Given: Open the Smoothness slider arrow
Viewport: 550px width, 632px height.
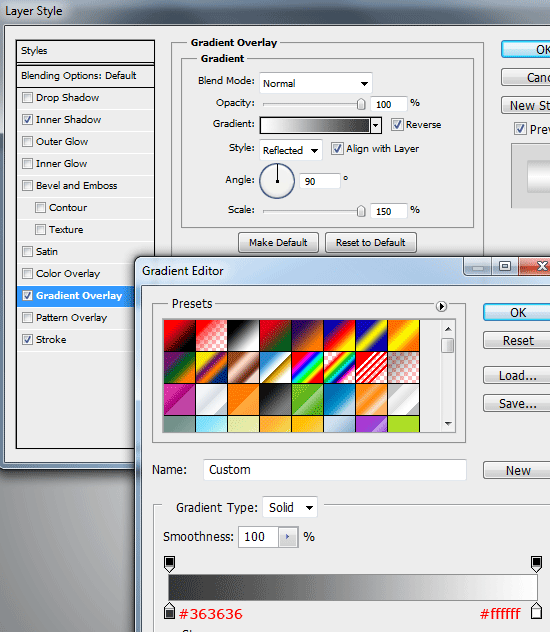Looking at the screenshot, I should tap(288, 537).
